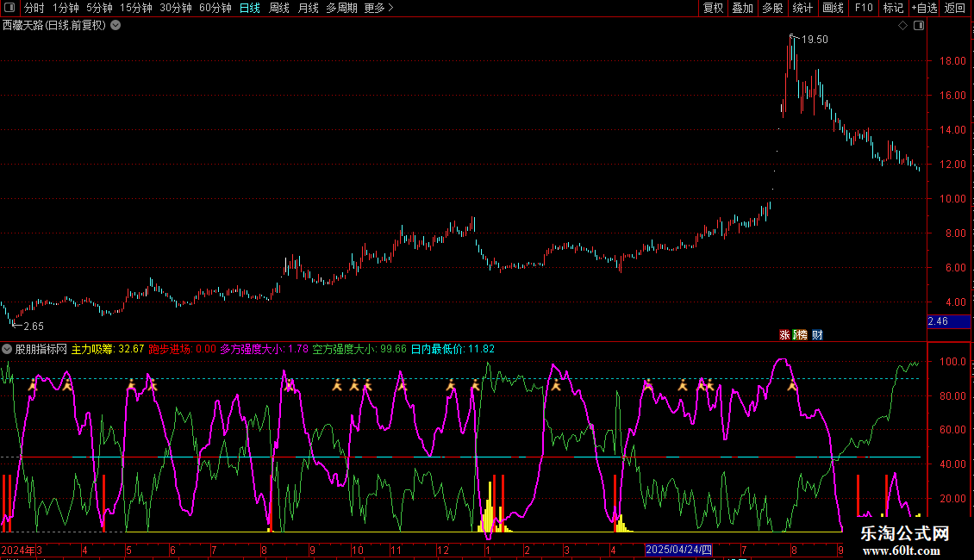This screenshot has height=560, width=974.
Task: Click the highlighted 2025/04/24 date marker
Action: 679,550
